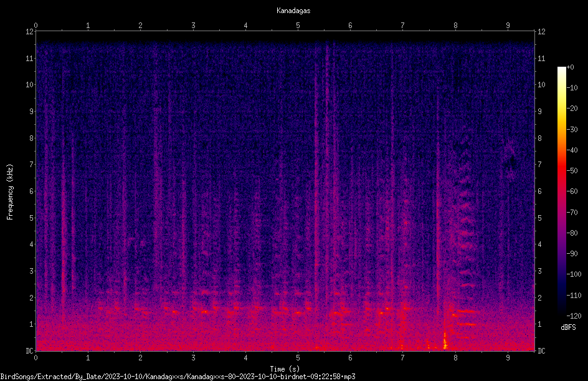Click the Time (s) axis label
This screenshot has width=588, height=381.
[285, 369]
